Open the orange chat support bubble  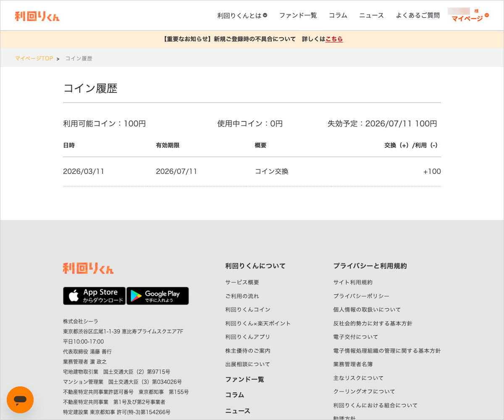[20, 399]
